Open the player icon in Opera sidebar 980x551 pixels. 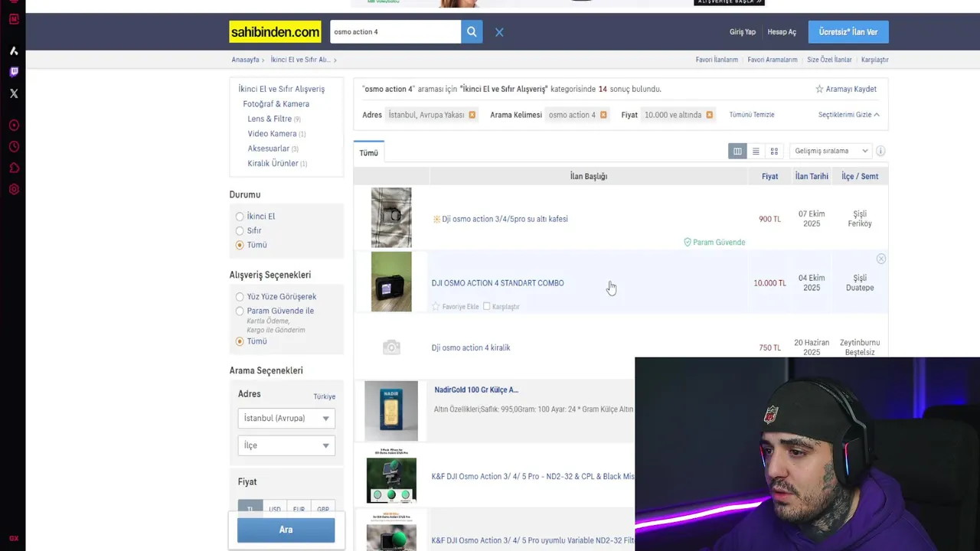click(14, 125)
